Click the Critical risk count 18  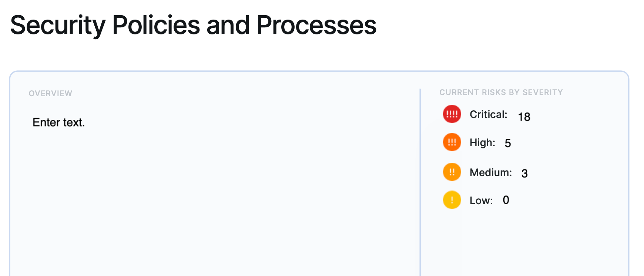point(524,117)
